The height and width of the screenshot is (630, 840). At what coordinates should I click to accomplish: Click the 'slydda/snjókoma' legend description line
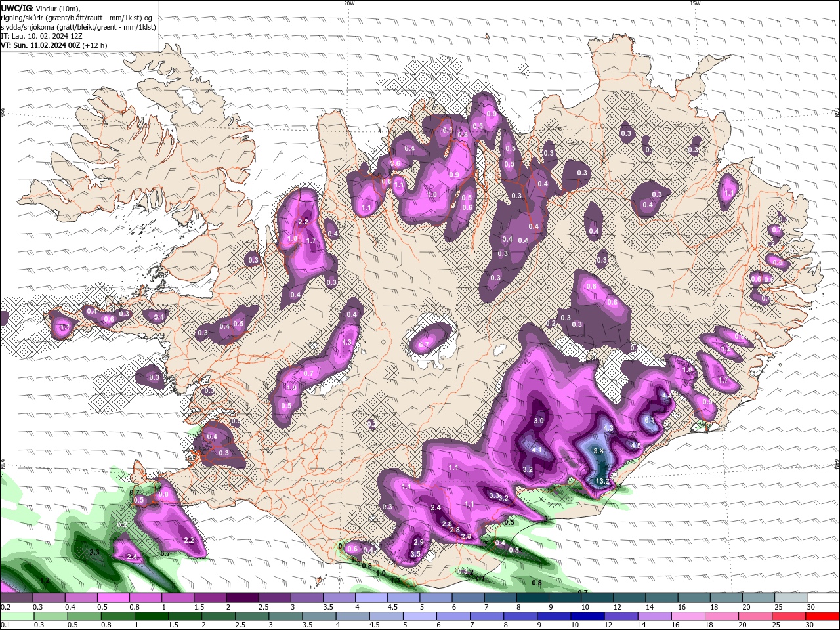click(79, 27)
